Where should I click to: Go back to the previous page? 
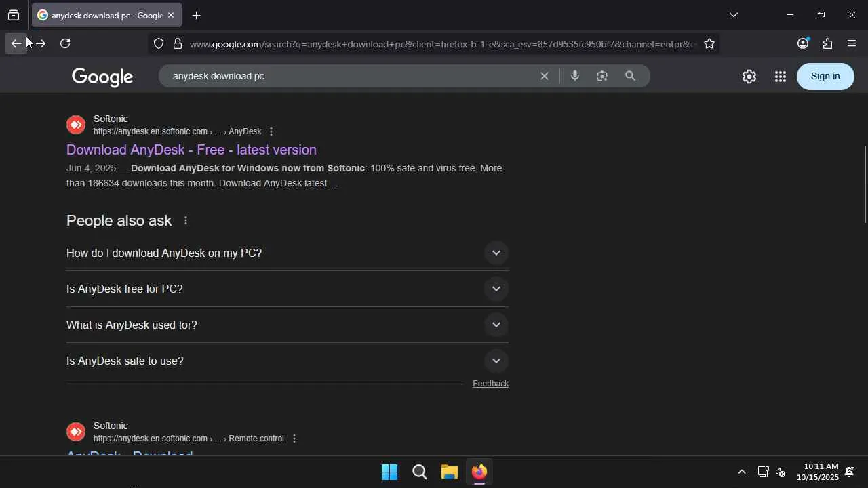point(16,43)
